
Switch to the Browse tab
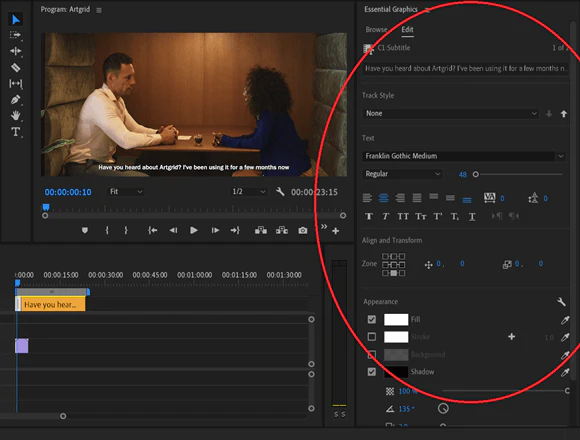pos(376,30)
